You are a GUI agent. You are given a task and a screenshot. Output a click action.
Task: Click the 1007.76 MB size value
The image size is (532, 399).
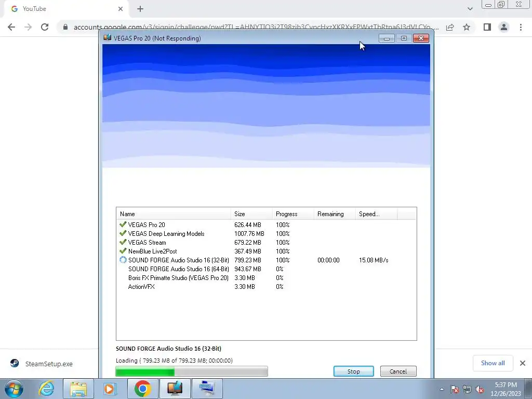pos(249,234)
